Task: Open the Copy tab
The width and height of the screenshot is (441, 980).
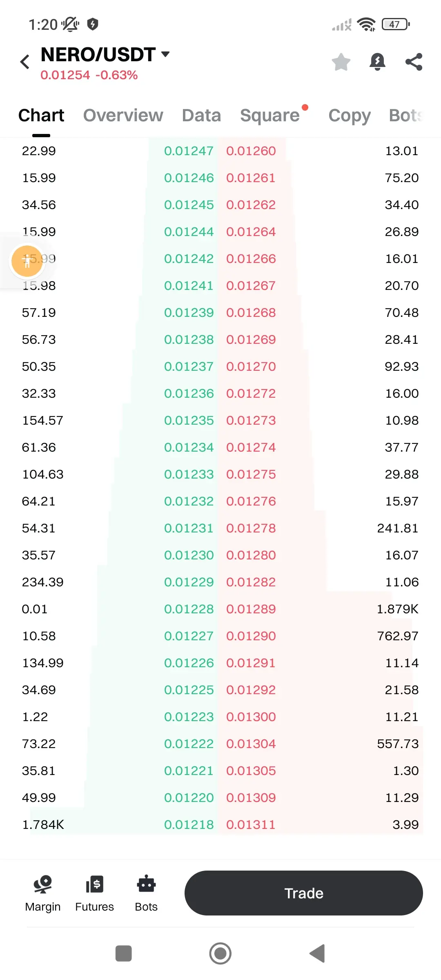Action: 350,116
